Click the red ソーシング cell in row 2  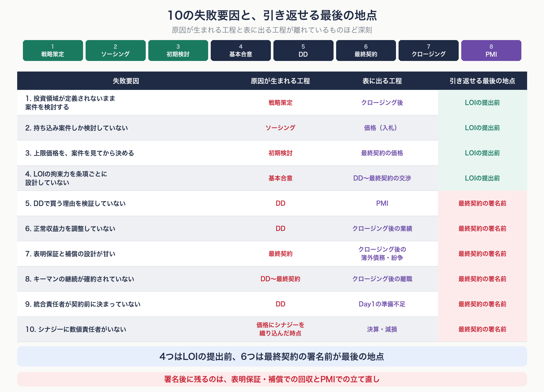coord(280,128)
